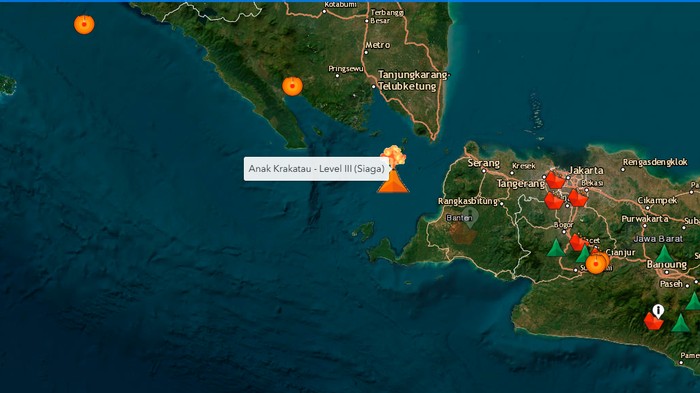Open the red marker below the info pin

(653, 321)
